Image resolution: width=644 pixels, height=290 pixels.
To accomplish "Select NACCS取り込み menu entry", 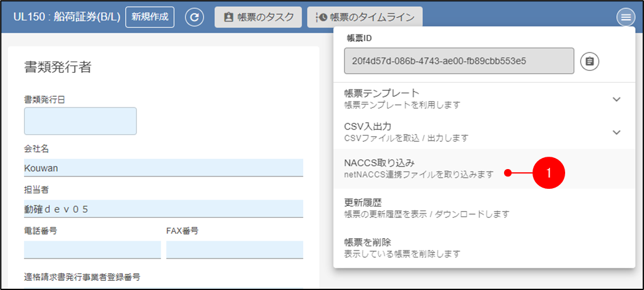I will point(419,168).
